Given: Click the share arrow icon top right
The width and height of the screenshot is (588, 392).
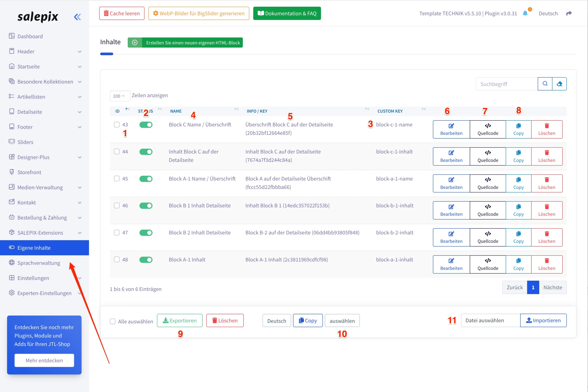Looking at the screenshot, I should pyautogui.click(x=569, y=13).
